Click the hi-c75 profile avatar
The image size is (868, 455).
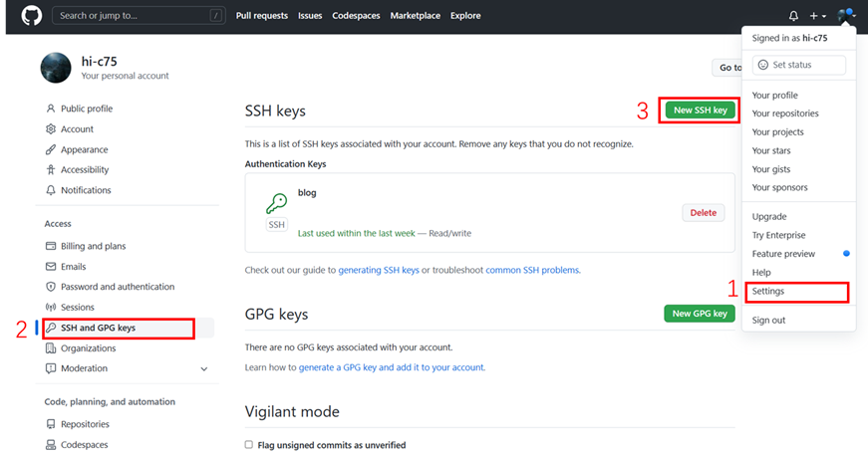click(56, 68)
